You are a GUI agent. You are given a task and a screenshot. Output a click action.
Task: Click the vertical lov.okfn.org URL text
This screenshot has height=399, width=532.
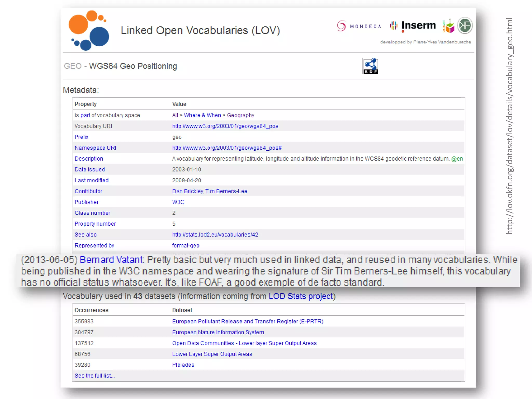tap(509, 126)
